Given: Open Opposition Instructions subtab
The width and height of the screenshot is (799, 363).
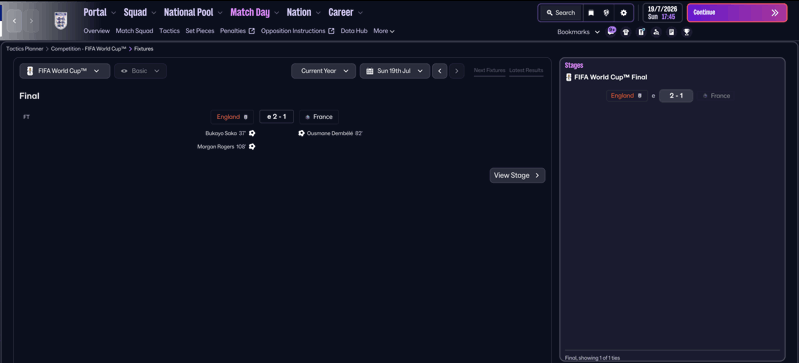Looking at the screenshot, I should coord(293,31).
